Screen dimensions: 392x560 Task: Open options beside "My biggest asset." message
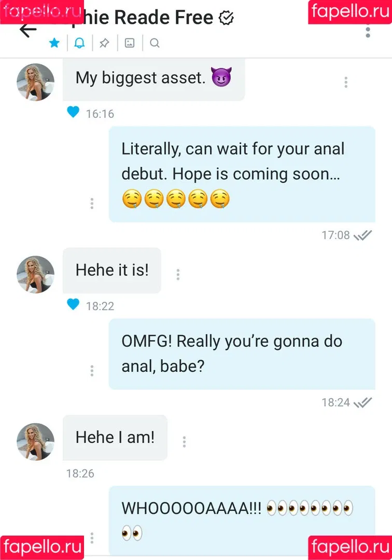[346, 82]
